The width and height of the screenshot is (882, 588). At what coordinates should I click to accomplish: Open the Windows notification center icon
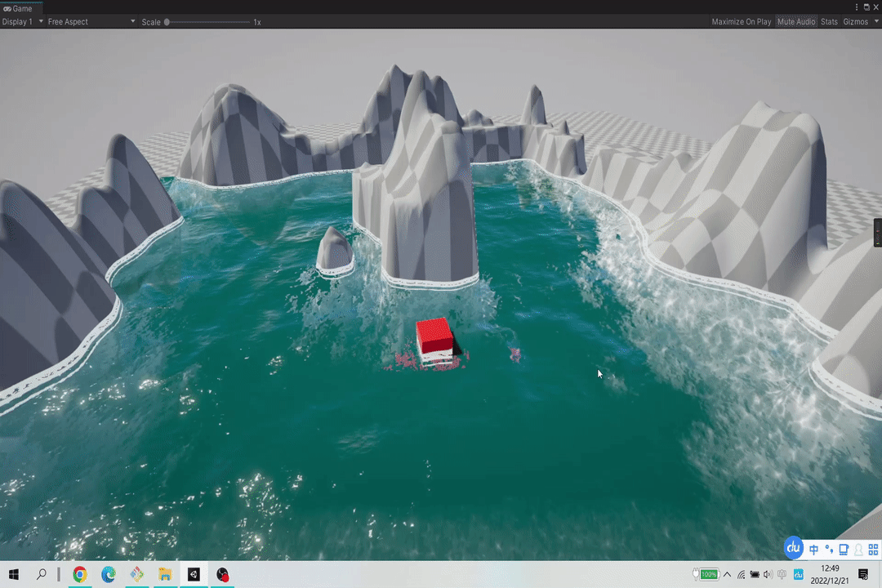864,575
